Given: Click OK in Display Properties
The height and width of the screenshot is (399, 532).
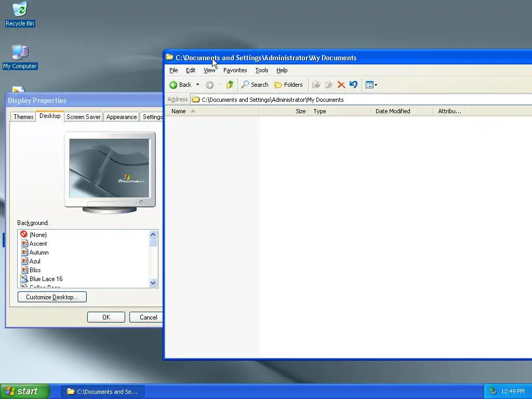Looking at the screenshot, I should click(106, 317).
